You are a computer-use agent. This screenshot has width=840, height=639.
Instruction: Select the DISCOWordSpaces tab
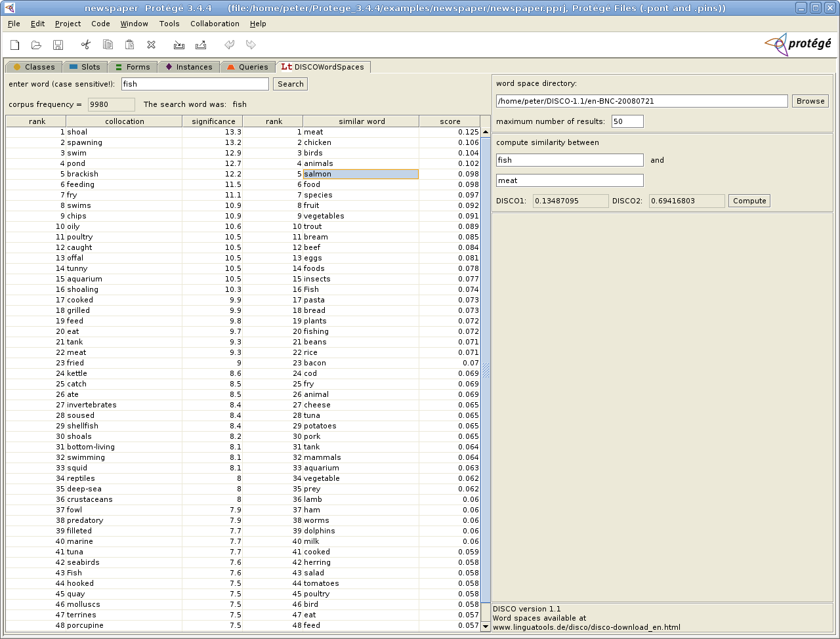[x=323, y=67]
